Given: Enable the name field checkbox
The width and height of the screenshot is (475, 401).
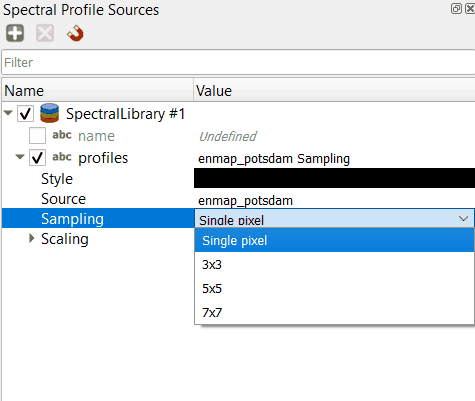Looking at the screenshot, I should point(37,135).
